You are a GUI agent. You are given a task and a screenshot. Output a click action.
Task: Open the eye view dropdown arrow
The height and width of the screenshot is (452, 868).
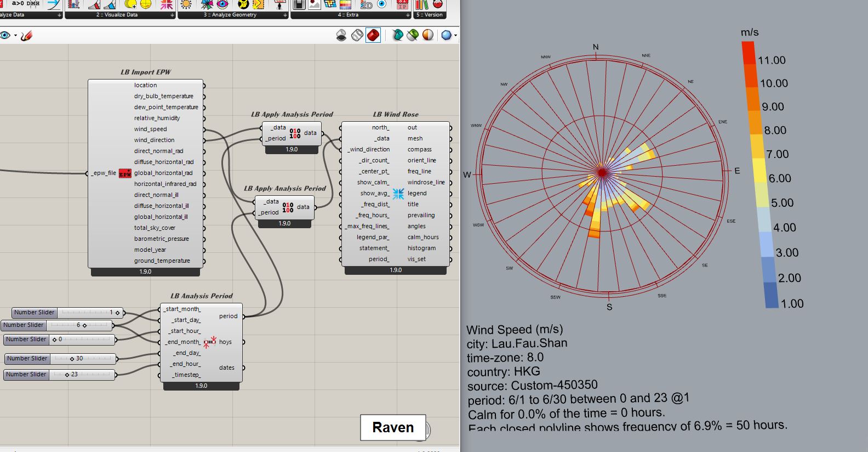pos(15,36)
